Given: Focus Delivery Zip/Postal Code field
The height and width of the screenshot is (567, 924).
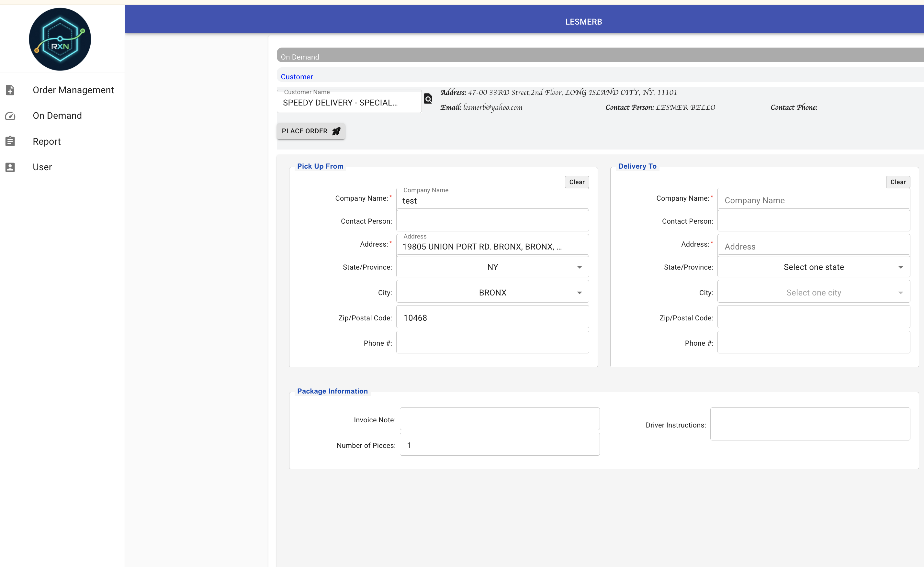Looking at the screenshot, I should (x=813, y=317).
